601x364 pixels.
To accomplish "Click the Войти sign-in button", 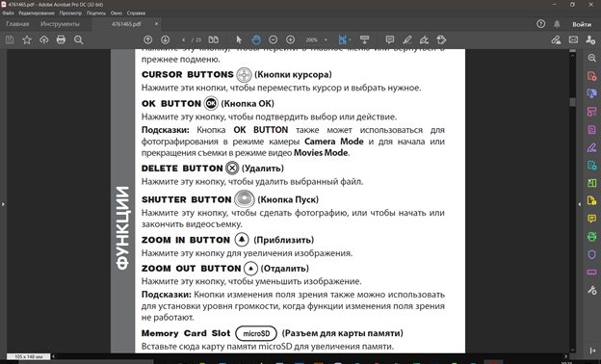I will (582, 24).
